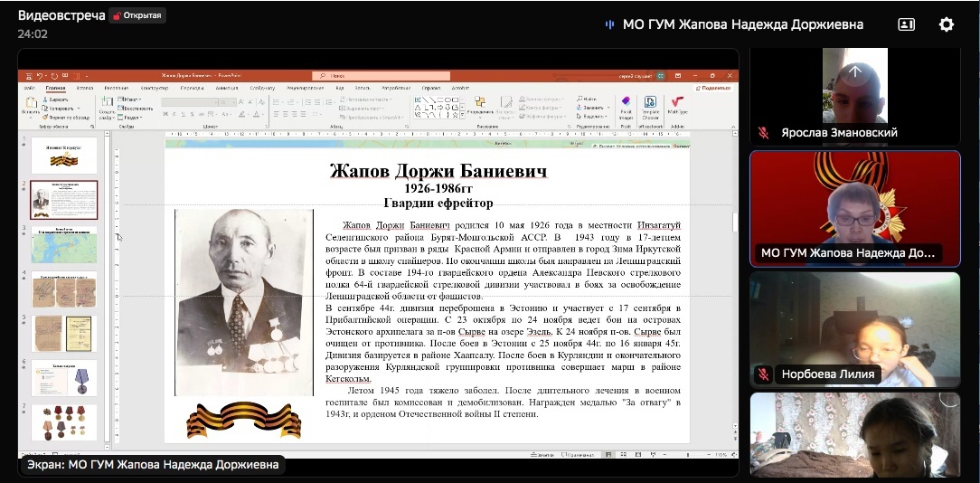The height and width of the screenshot is (483, 980).
Task: Open Shape Fill (Заливка фигуры) dropdown
Action: [540, 99]
